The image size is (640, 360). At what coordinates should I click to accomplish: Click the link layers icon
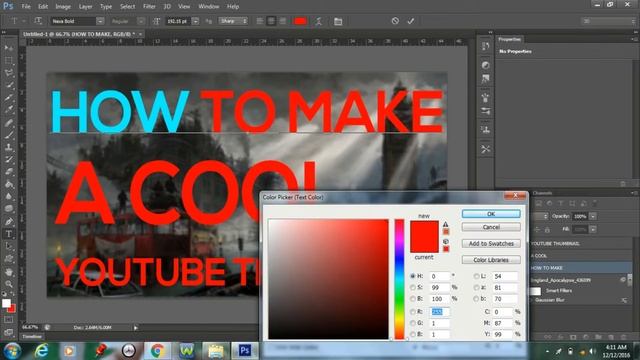click(x=548, y=337)
